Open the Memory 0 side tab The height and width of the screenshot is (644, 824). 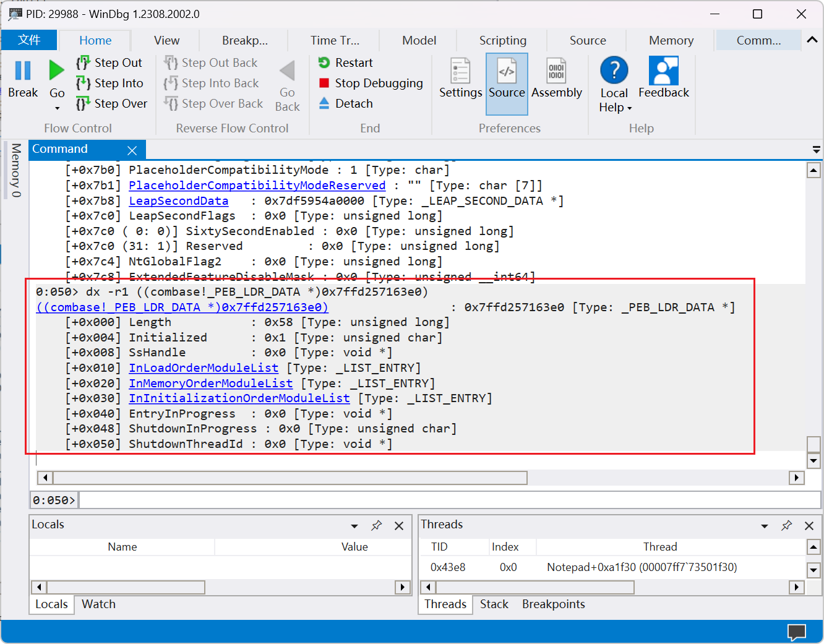click(x=16, y=171)
